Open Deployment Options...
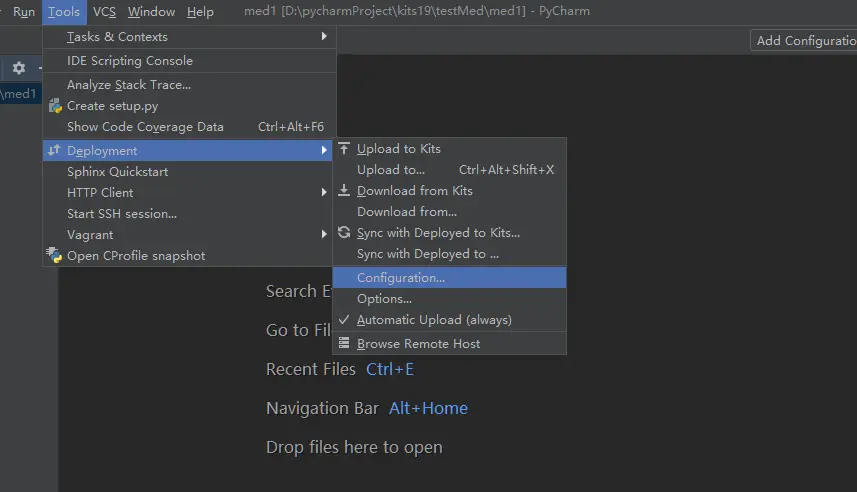 pos(449,299)
